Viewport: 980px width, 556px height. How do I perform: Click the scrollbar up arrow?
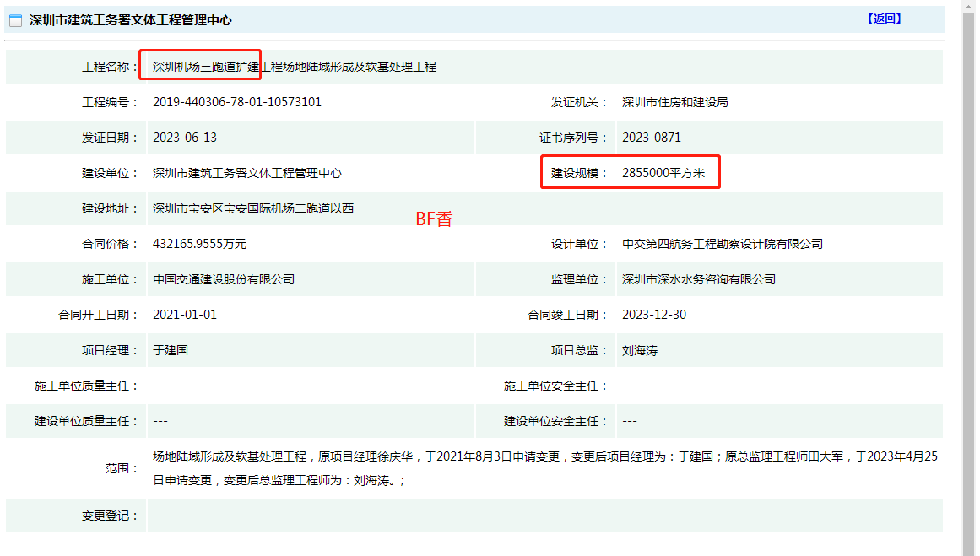970,5
